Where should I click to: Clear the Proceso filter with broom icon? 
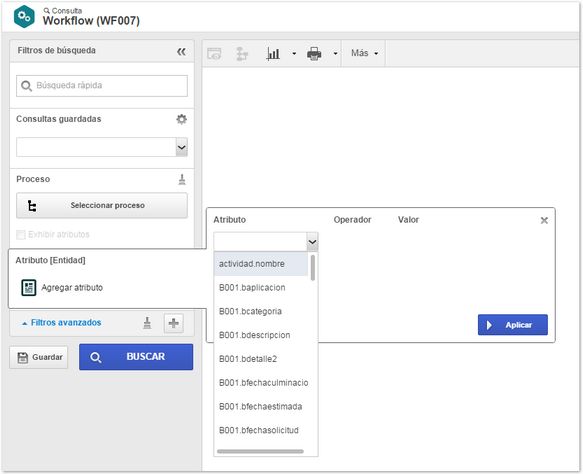coord(182,179)
